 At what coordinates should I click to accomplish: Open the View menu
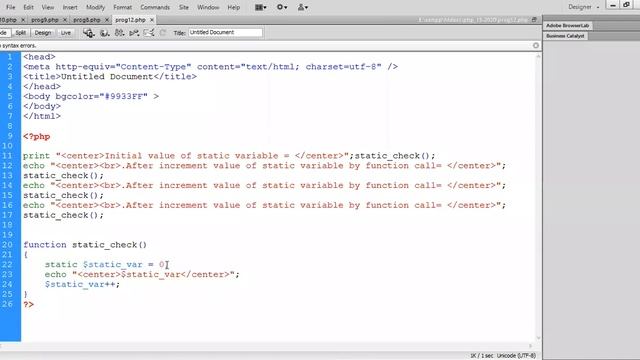click(48, 7)
